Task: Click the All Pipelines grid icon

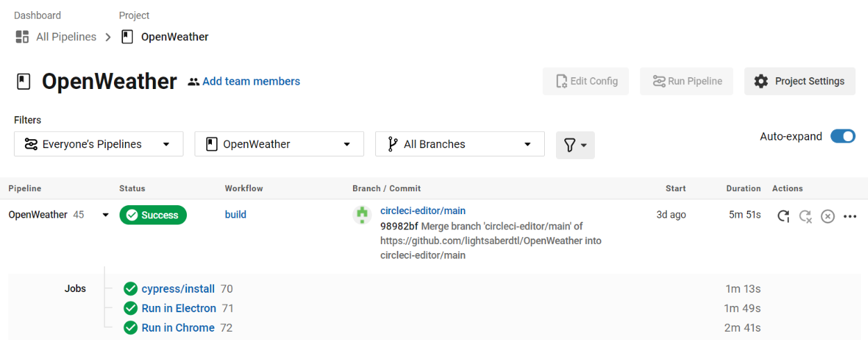Action: click(22, 37)
